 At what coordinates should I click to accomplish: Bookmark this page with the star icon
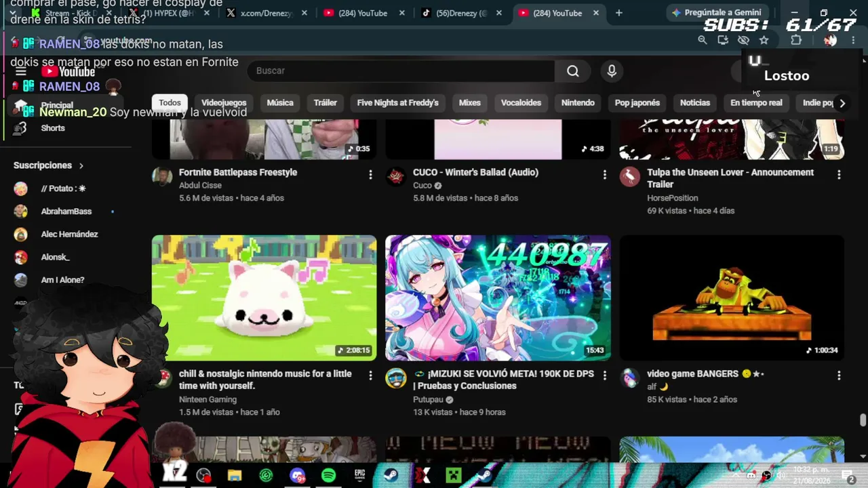tap(764, 40)
